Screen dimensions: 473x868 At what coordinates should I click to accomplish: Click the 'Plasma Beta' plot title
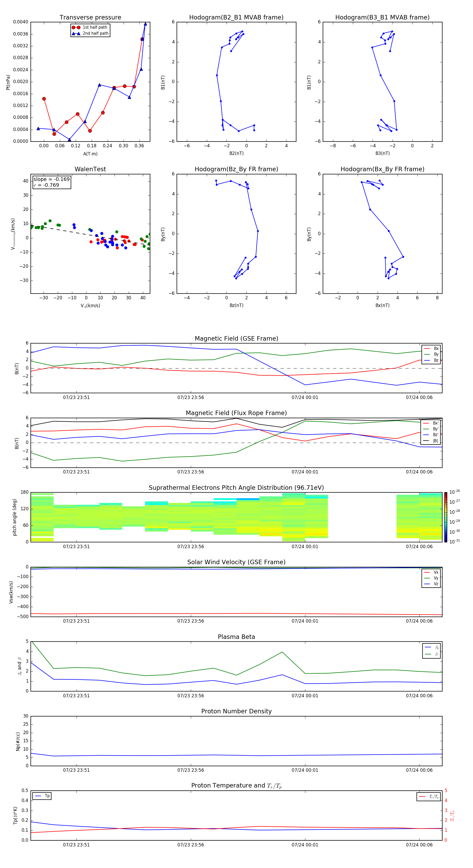point(236,637)
